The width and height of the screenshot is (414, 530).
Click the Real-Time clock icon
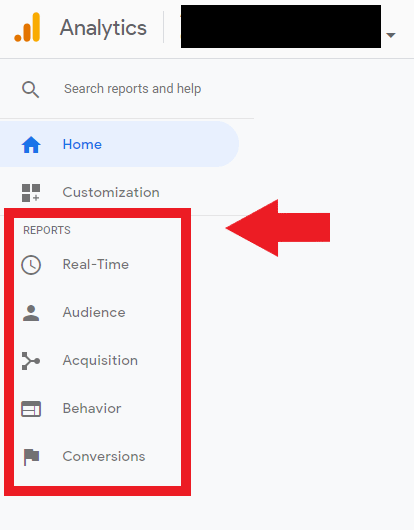pos(31,265)
